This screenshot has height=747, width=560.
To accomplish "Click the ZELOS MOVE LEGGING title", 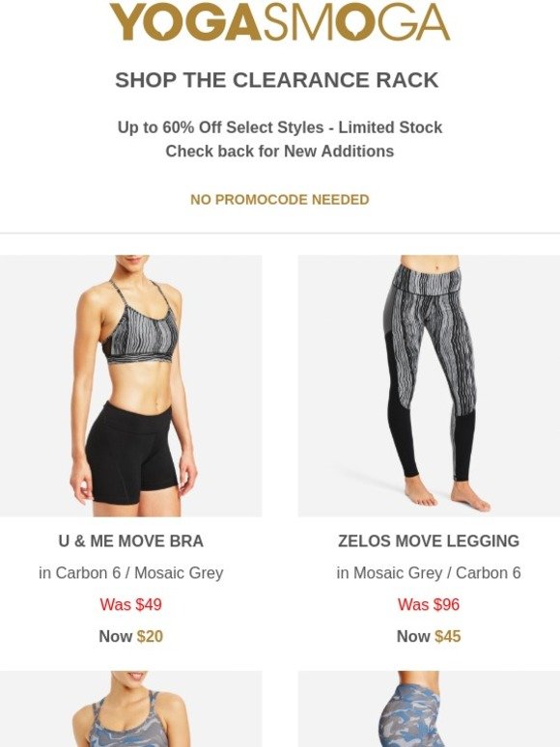I will [x=429, y=541].
